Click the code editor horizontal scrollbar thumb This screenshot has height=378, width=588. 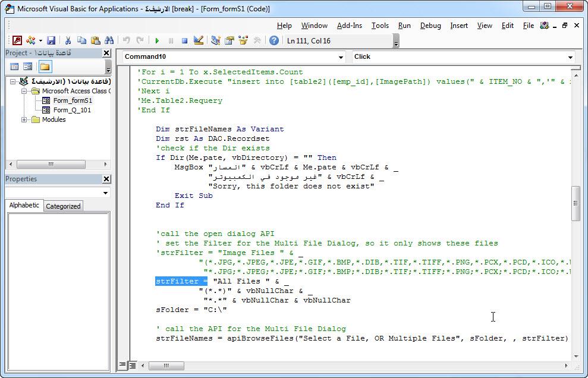tap(166, 366)
